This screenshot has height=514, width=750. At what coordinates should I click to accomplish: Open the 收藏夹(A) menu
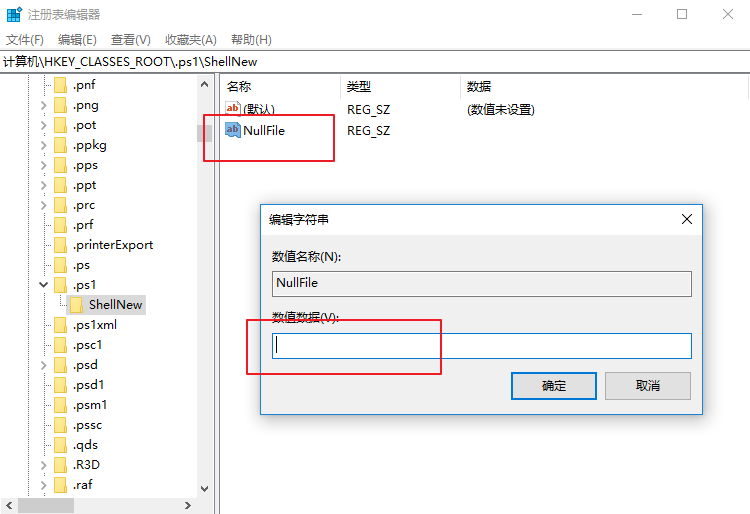click(x=190, y=40)
